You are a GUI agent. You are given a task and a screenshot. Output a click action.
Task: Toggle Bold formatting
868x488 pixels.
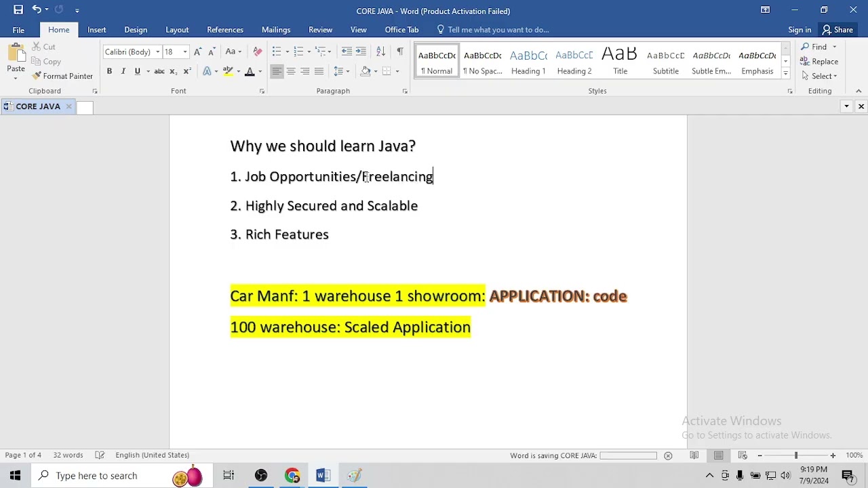(x=109, y=71)
